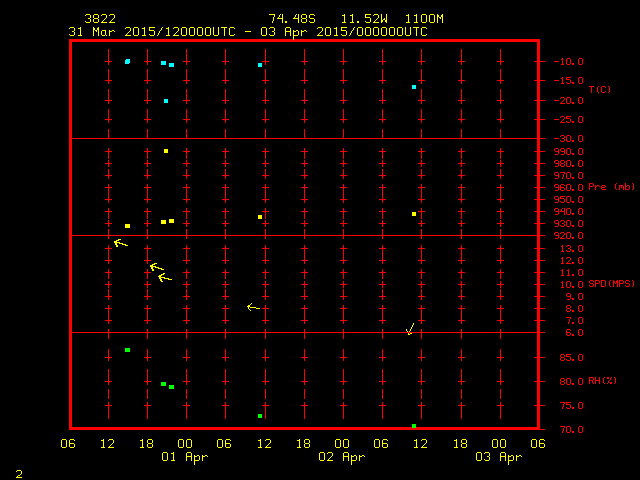Image resolution: width=640 pixels, height=480 pixels.
Task: Click the wind arrow near 8 MPS
Action: 253,307
